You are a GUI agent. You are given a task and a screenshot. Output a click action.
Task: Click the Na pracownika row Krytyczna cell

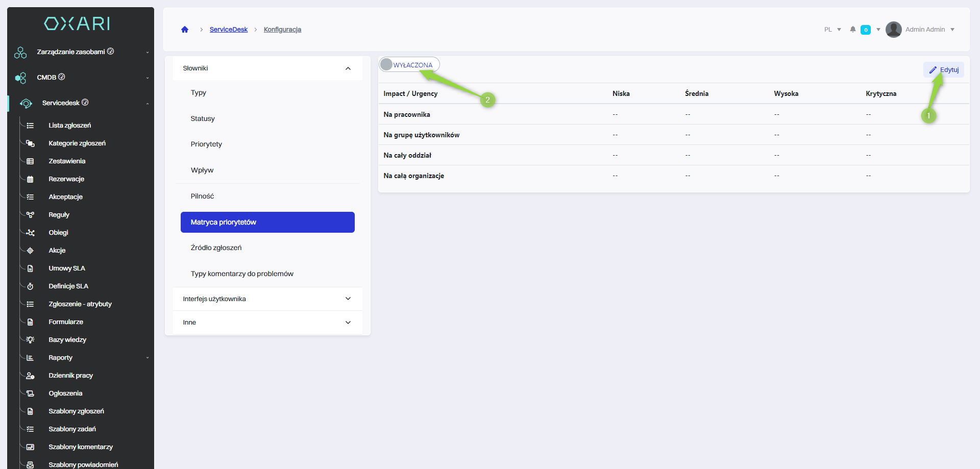868,115
